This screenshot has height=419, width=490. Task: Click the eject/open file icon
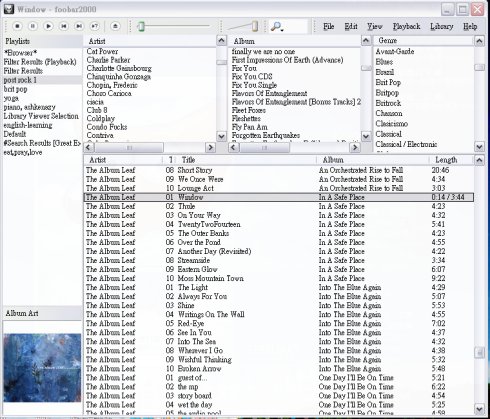tap(115, 26)
